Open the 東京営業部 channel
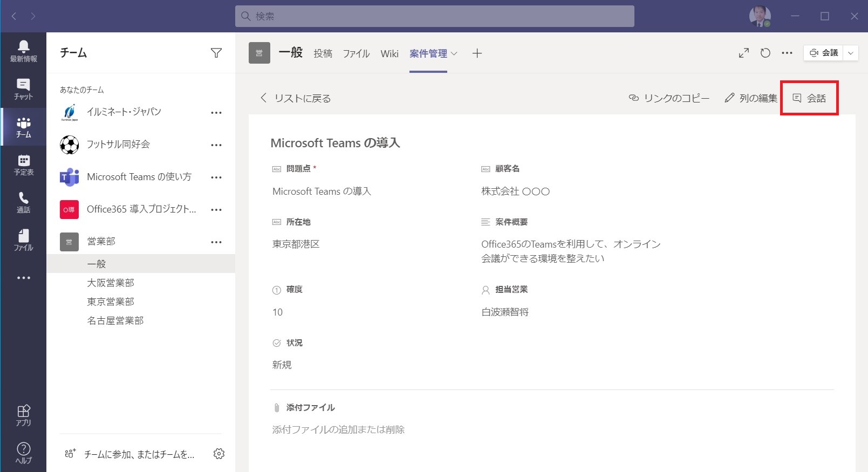The width and height of the screenshot is (868, 472). tap(111, 302)
